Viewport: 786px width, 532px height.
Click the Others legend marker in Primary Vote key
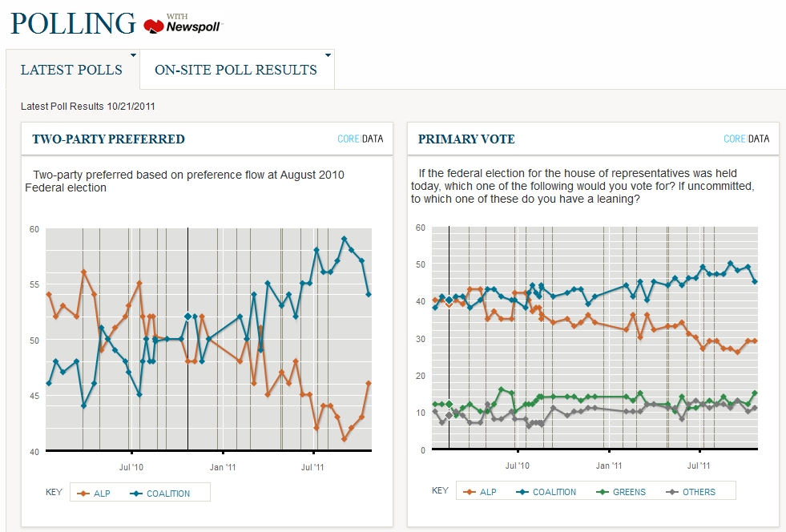[x=671, y=492]
